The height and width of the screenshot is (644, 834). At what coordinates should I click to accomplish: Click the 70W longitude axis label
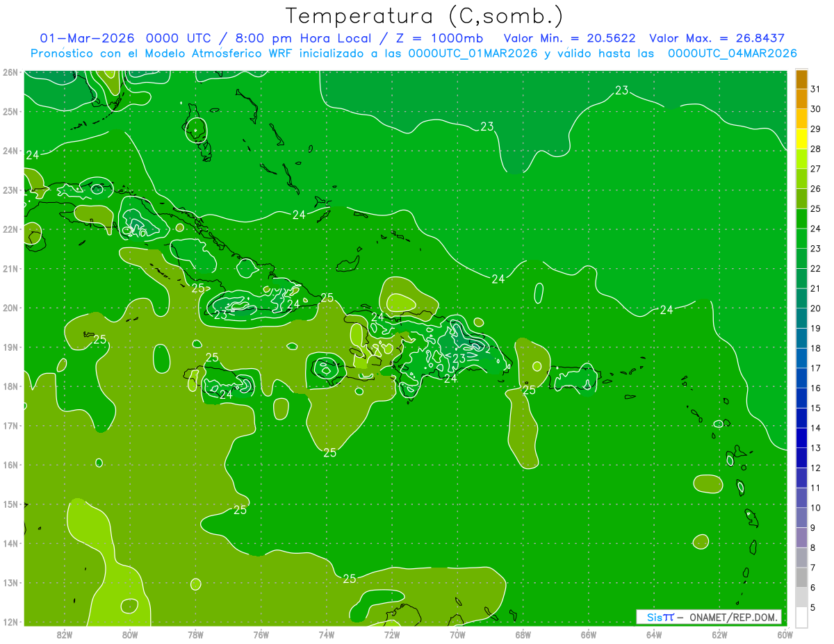(x=457, y=634)
